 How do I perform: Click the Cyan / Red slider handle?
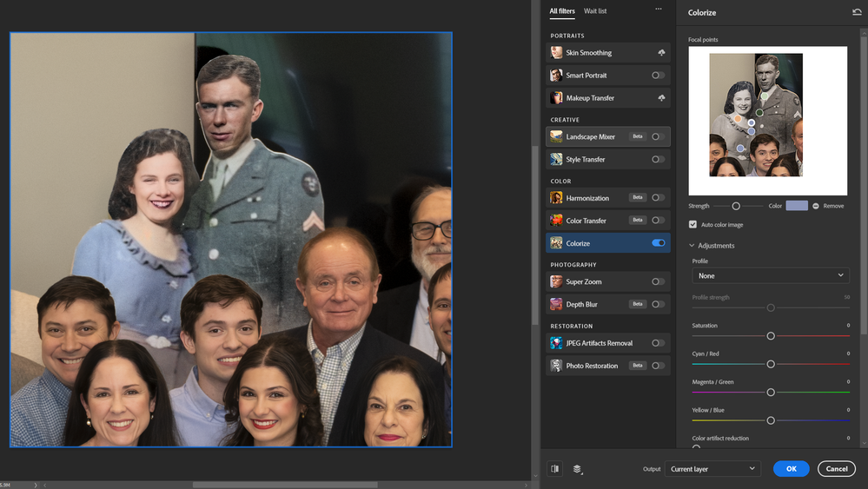tap(771, 364)
